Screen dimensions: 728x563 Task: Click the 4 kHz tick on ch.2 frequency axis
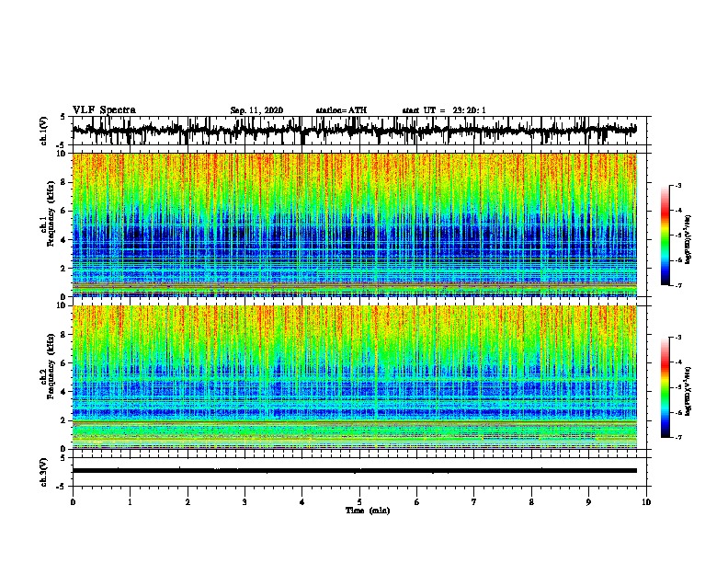click(63, 392)
